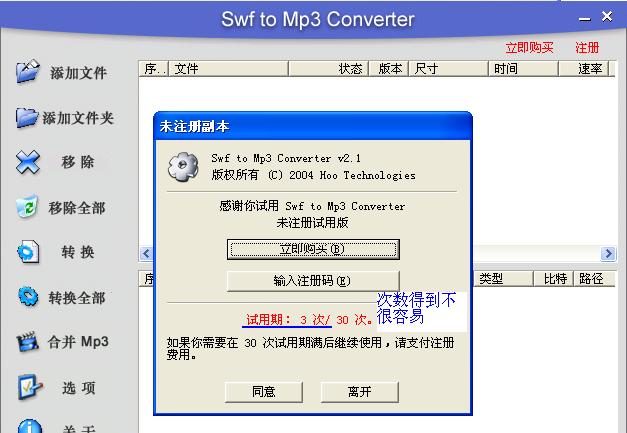This screenshot has height=433, width=627.
Task: Click the 添加文件夹 folder icon
Action: (x=27, y=118)
